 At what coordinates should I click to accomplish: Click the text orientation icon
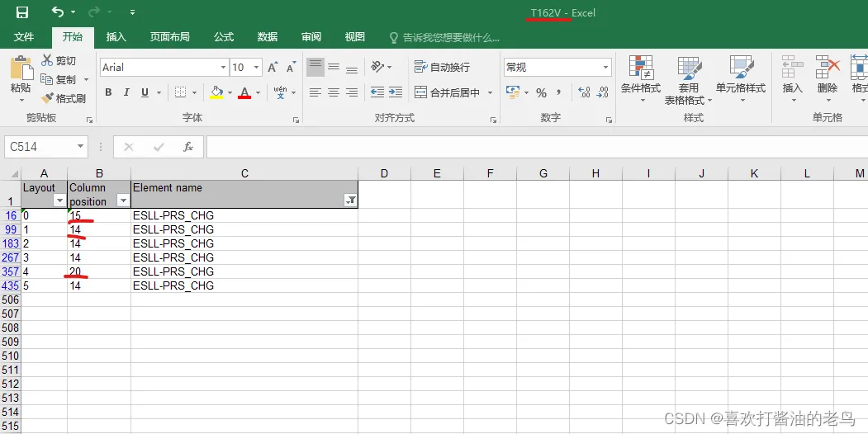pos(378,67)
